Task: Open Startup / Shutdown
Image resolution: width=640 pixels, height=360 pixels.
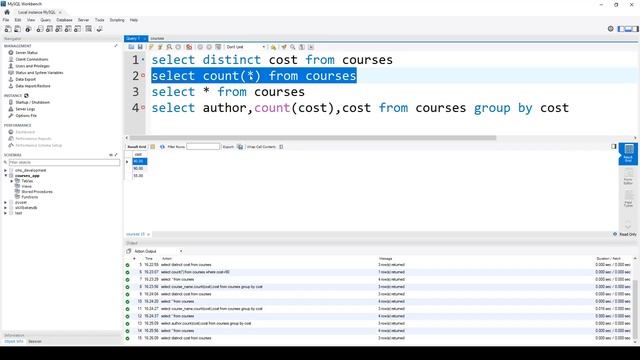Action: [32, 102]
